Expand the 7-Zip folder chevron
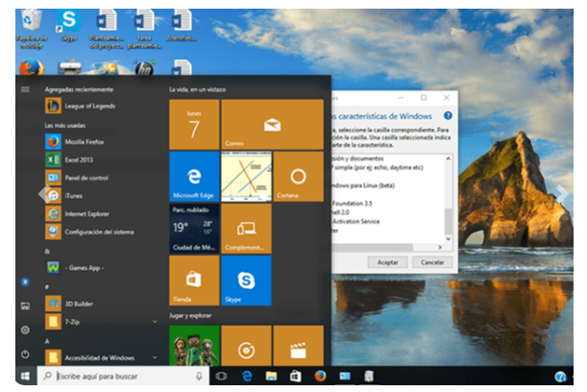 point(155,319)
